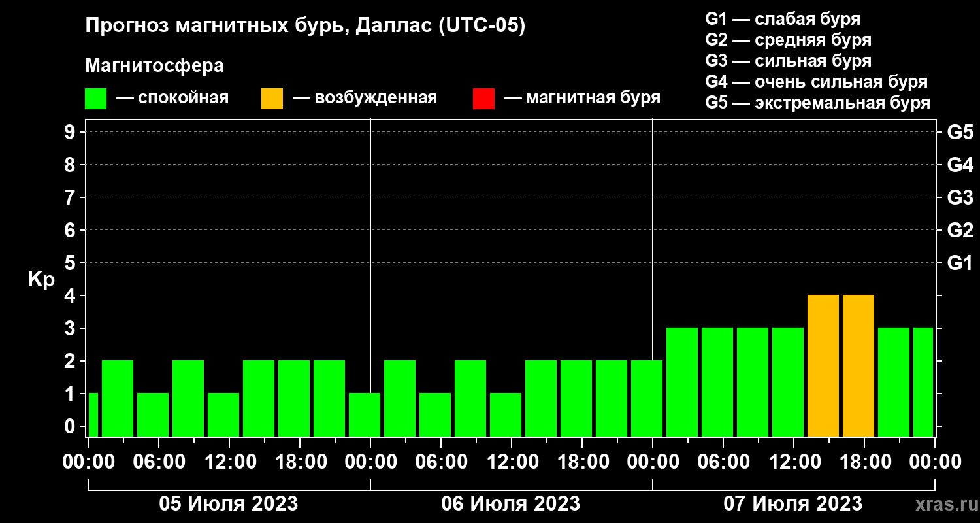
Task: Click the 06 Июля 2023 date label
Action: pyautogui.click(x=511, y=504)
